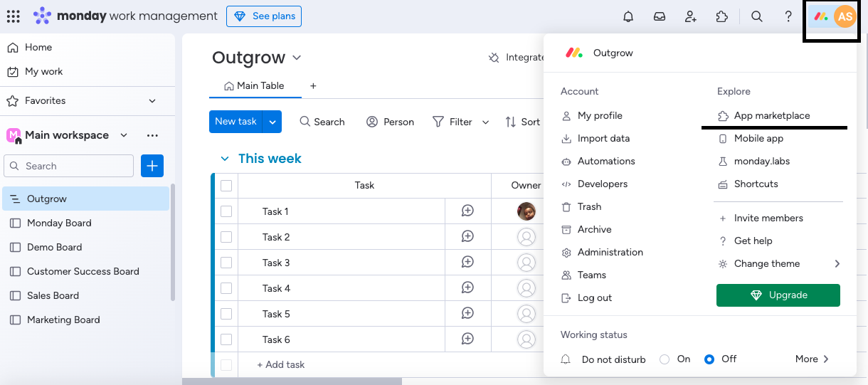Open Developers menu item
This screenshot has width=868, height=385.
click(594, 184)
